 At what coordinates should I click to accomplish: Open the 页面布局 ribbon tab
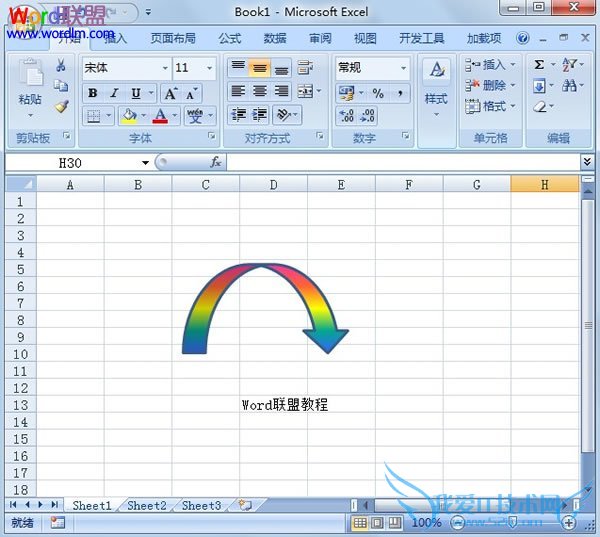[173, 38]
